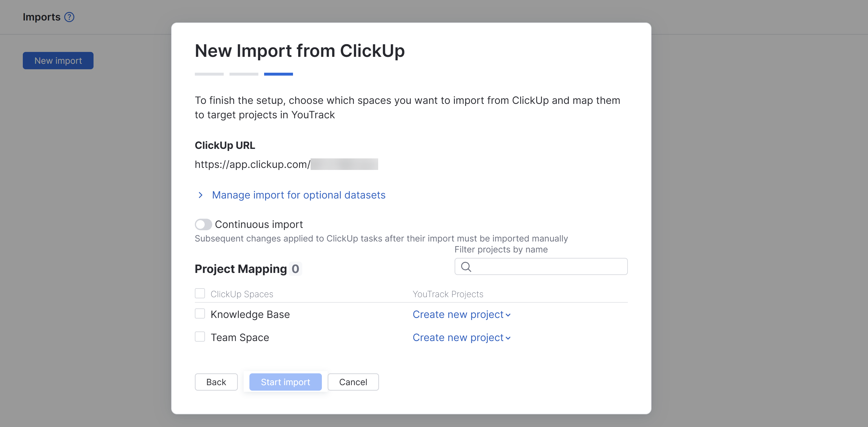Click the YouTrack Projects column header
Viewport: 868px width, 427px height.
(448, 294)
